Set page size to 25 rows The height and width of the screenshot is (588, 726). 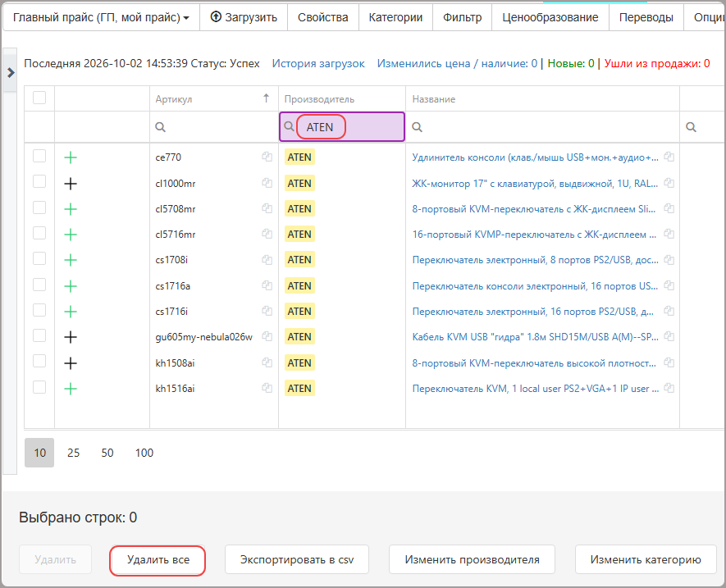pyautogui.click(x=73, y=453)
